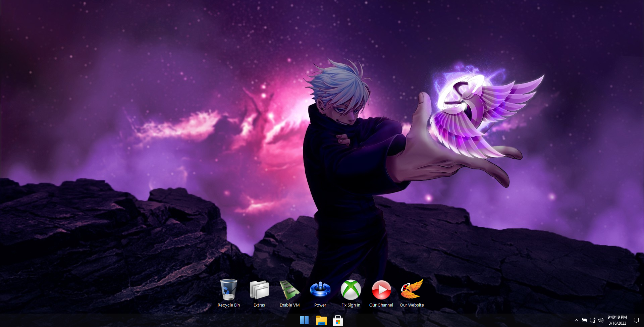Click the battery power tray icon

[584, 320]
